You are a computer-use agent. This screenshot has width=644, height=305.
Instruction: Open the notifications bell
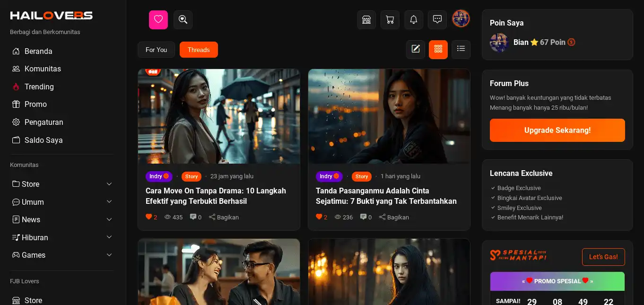pyautogui.click(x=413, y=19)
